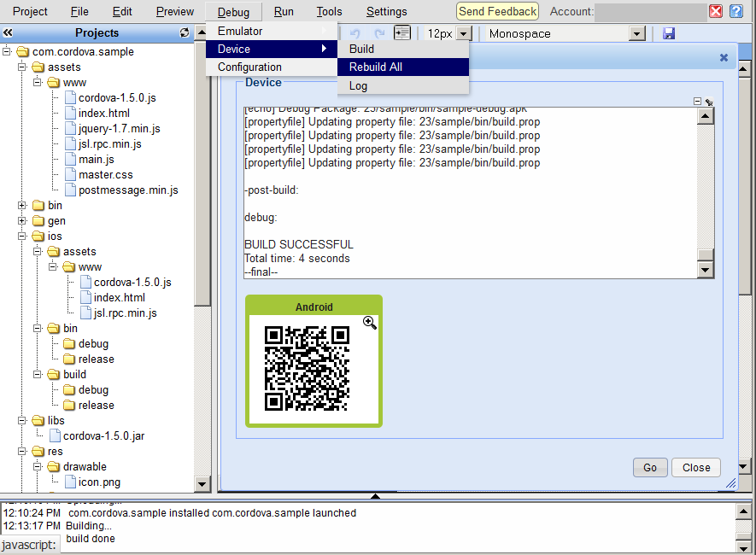Click the "Total time: 4 seconds" log line

coord(297,258)
